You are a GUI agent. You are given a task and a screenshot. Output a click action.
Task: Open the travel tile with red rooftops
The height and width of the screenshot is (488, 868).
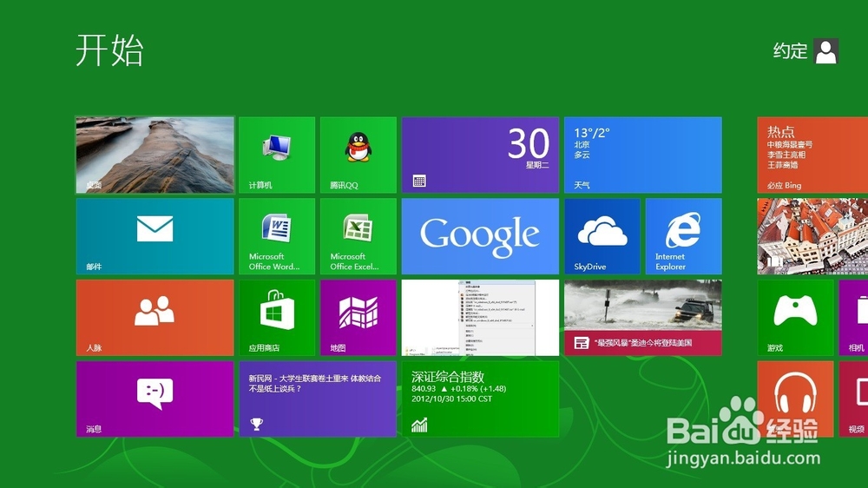pyautogui.click(x=812, y=236)
